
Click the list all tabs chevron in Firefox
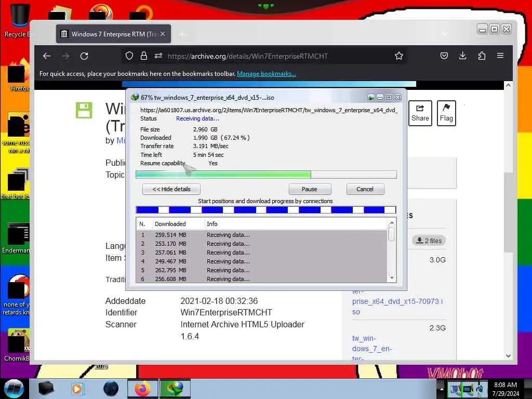[x=445, y=34]
